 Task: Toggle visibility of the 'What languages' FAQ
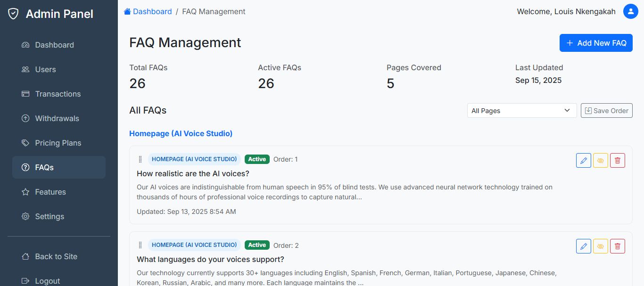point(601,246)
